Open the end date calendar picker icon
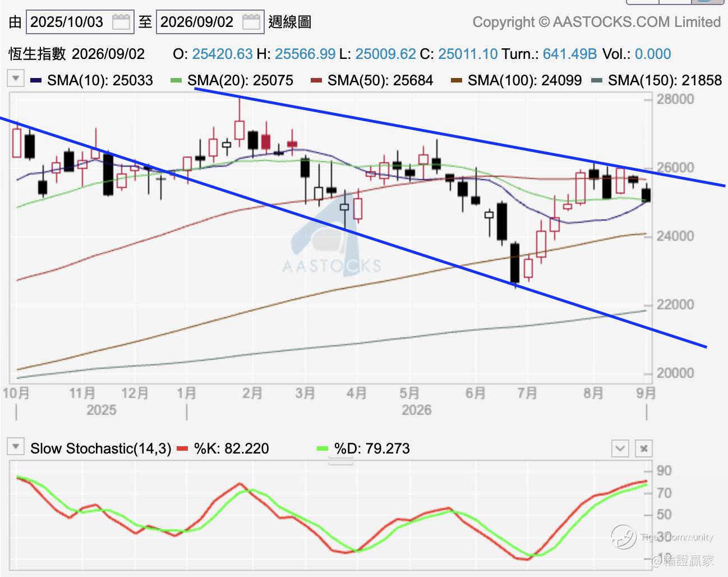This screenshot has height=577, width=728. point(251,22)
